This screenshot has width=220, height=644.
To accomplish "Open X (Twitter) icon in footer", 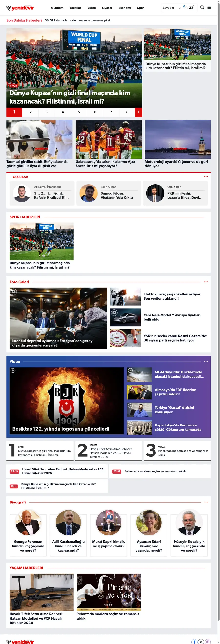I will point(201,642).
